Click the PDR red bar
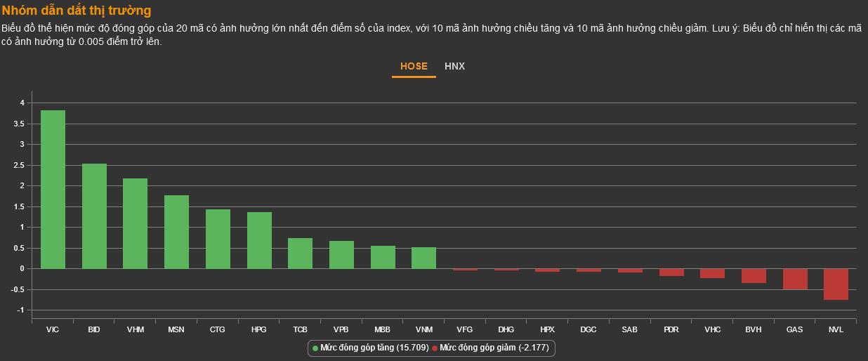Viewport: 868px width, 361px height. [x=671, y=273]
